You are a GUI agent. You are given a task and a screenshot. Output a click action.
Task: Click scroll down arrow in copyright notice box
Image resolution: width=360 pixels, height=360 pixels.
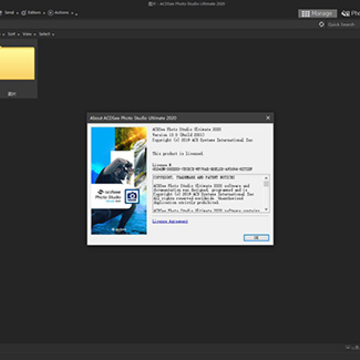(x=266, y=209)
